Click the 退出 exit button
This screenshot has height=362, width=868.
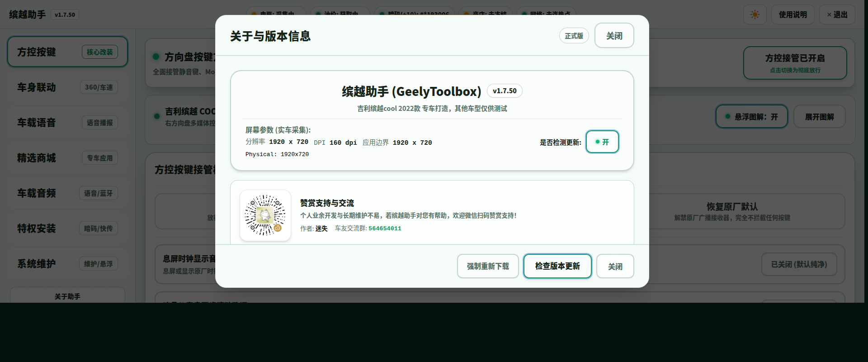click(837, 15)
